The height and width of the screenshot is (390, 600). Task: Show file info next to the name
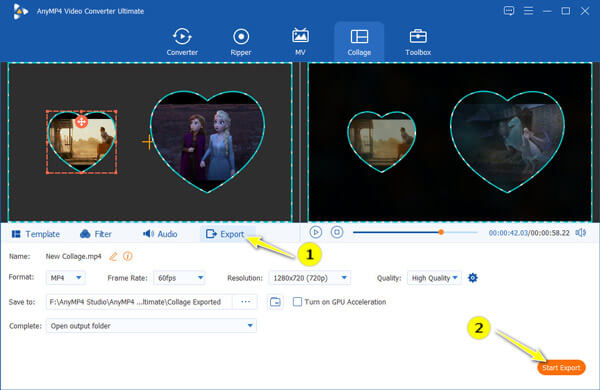(128, 256)
